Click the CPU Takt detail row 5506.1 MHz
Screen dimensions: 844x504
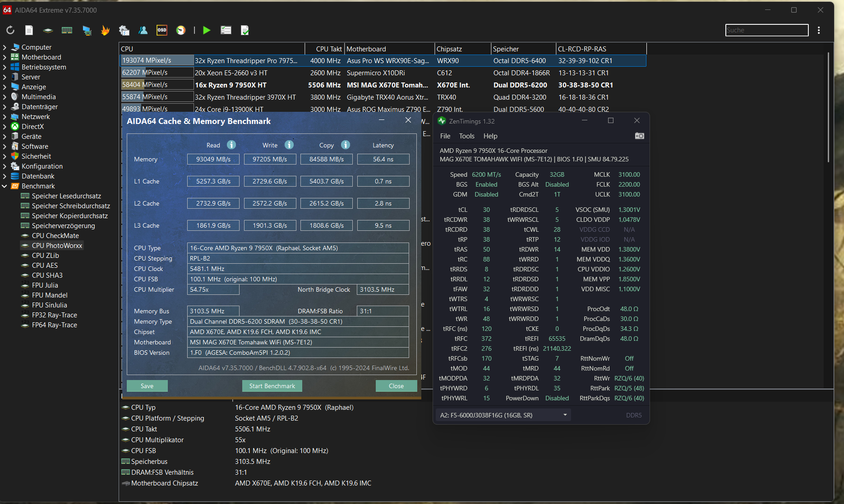[x=253, y=429]
